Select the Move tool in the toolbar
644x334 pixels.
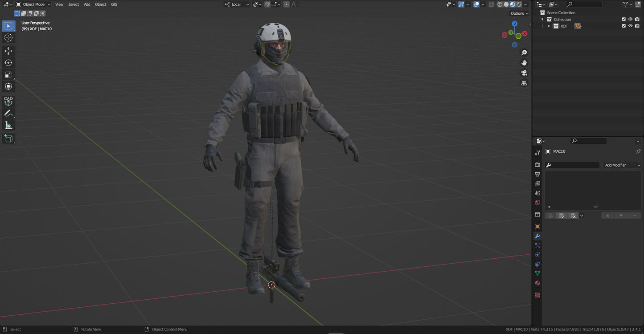8,50
